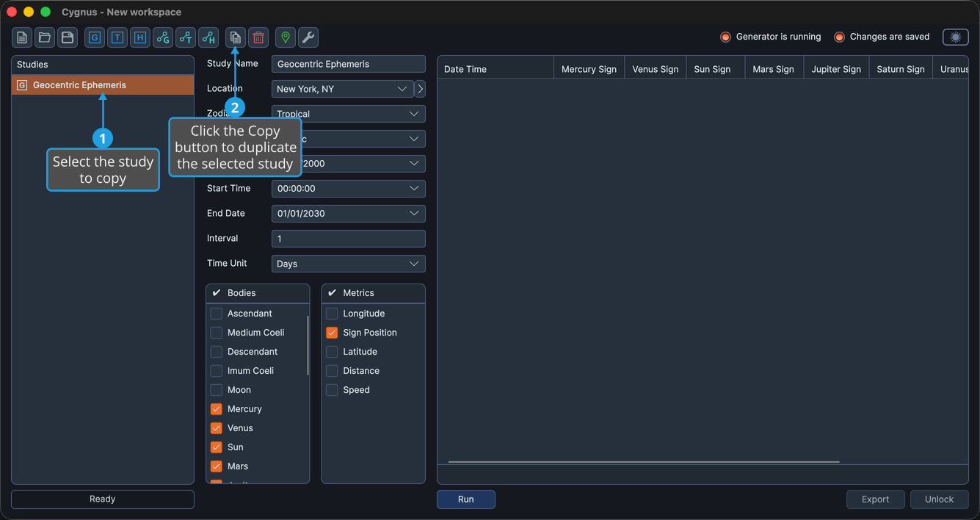Open the Start Time dropdown

tap(349, 189)
